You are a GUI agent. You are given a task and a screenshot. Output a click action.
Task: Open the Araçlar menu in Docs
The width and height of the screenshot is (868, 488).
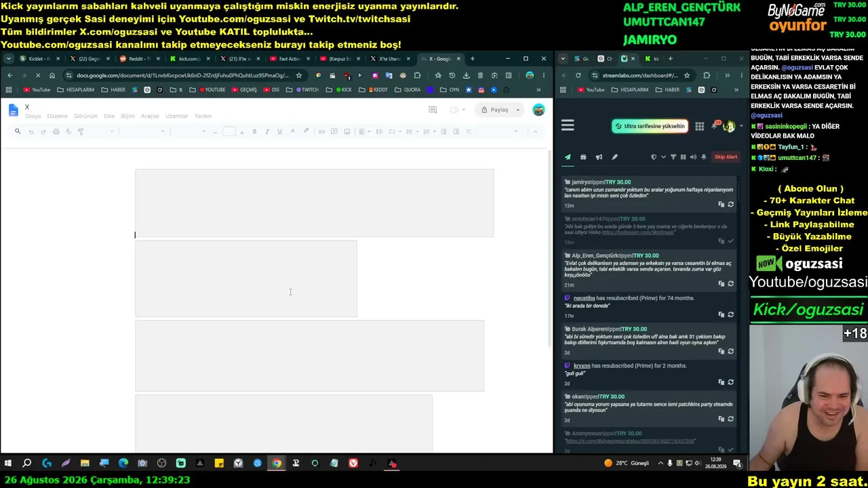coord(150,116)
